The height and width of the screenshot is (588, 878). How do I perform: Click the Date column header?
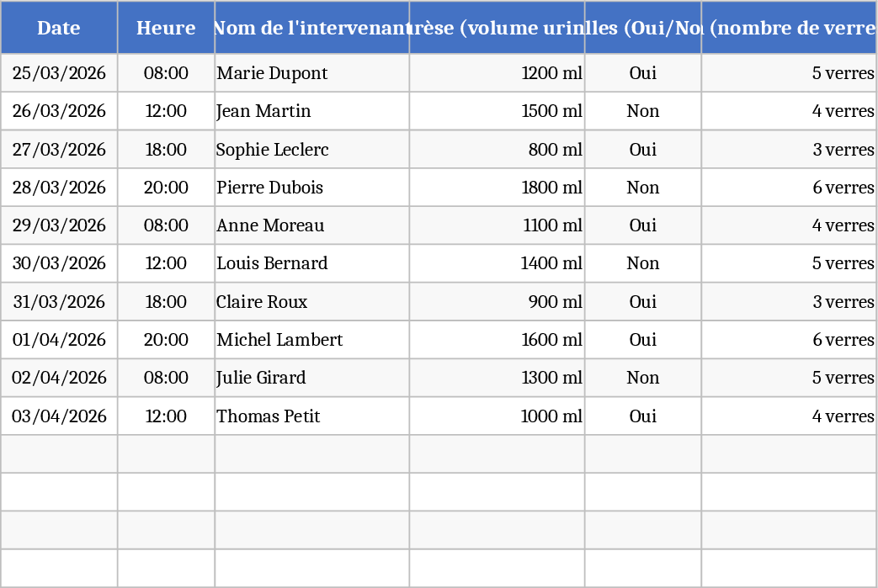point(59,28)
